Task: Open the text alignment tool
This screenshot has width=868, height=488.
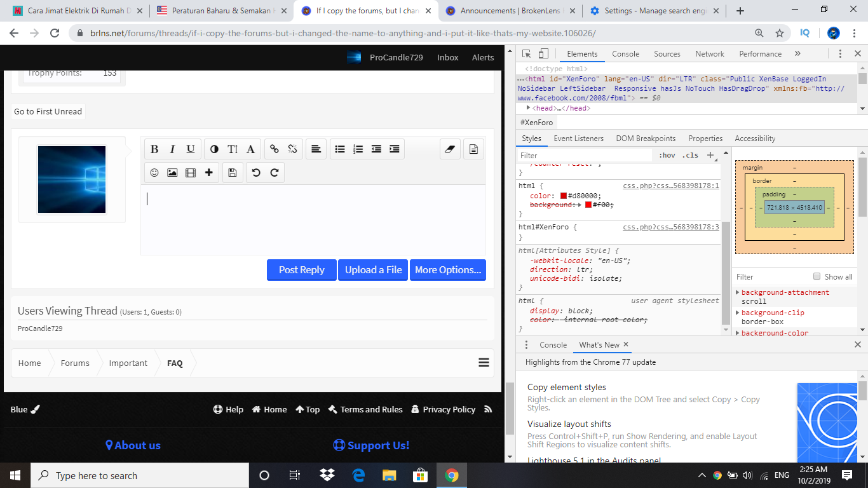Action: [x=316, y=149]
